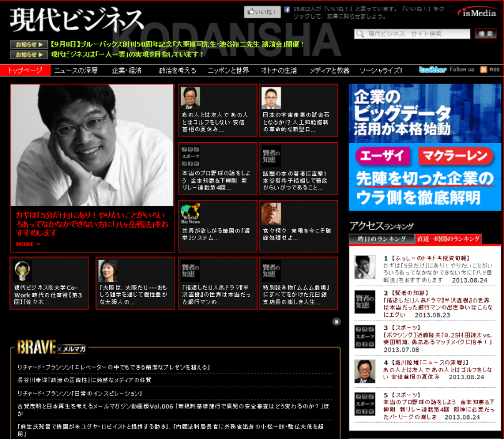Click the BRAVE×メルマガ logo

pos(51,347)
